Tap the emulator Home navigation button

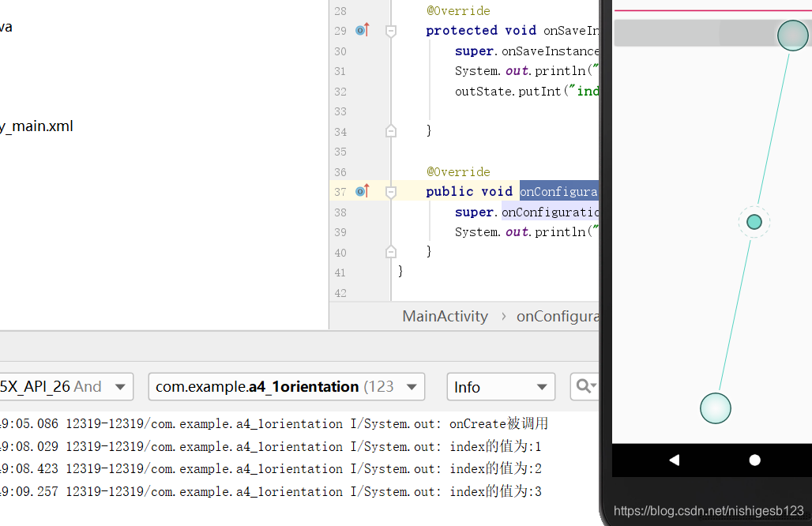click(x=754, y=460)
